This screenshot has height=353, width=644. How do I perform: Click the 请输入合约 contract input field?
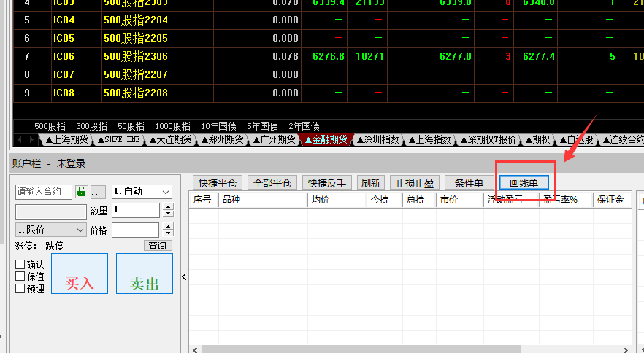point(43,192)
